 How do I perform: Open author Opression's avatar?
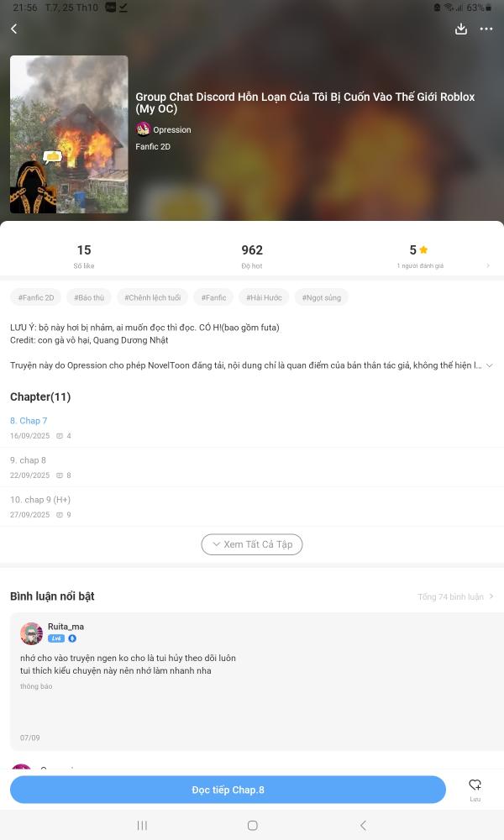point(143,129)
